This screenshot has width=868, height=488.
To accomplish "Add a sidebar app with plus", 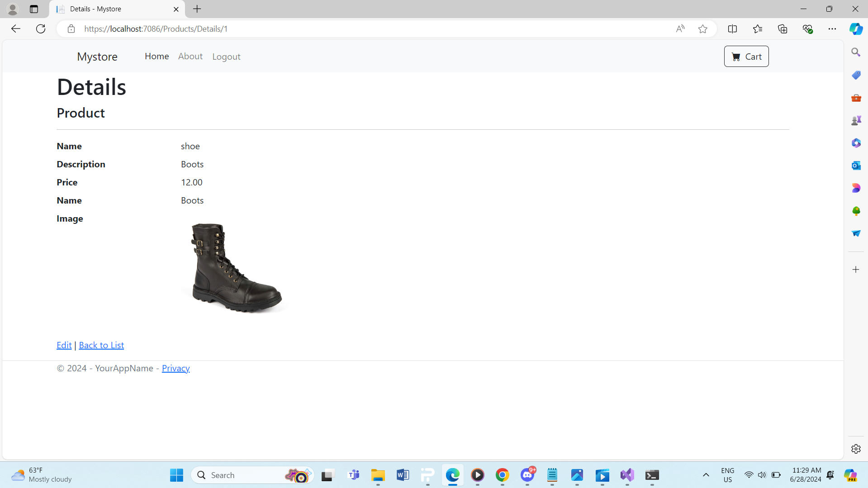I will [856, 270].
